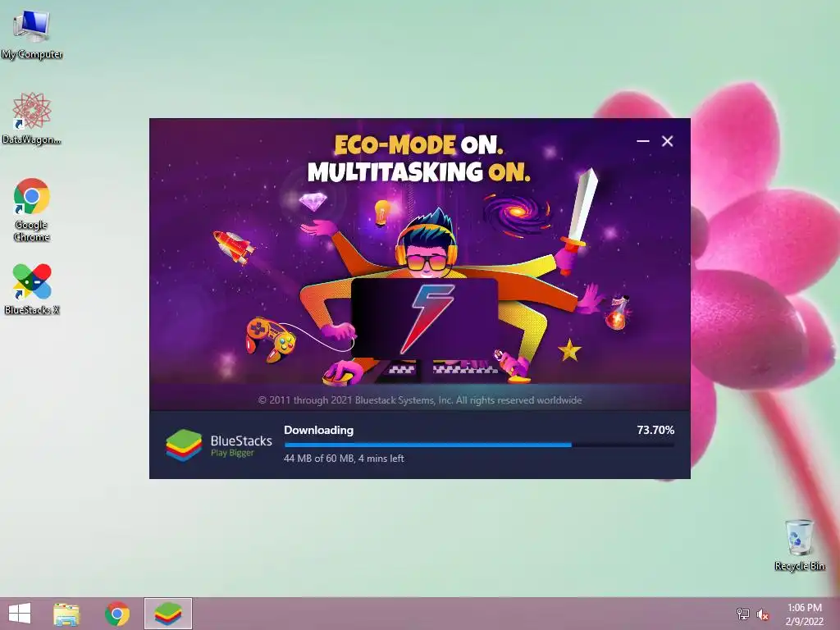Click the muted volume tray icon
Viewport: 840px width, 630px height.
pyautogui.click(x=763, y=614)
